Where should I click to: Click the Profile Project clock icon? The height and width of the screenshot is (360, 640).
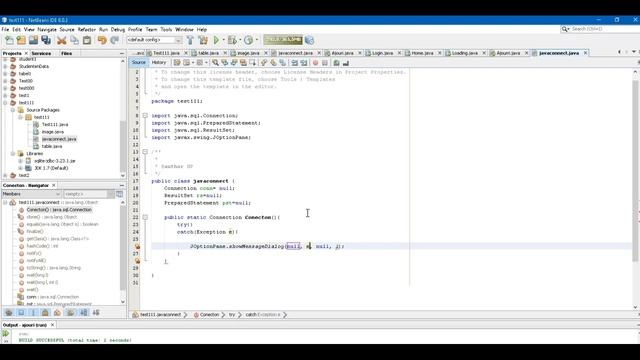click(x=248, y=40)
